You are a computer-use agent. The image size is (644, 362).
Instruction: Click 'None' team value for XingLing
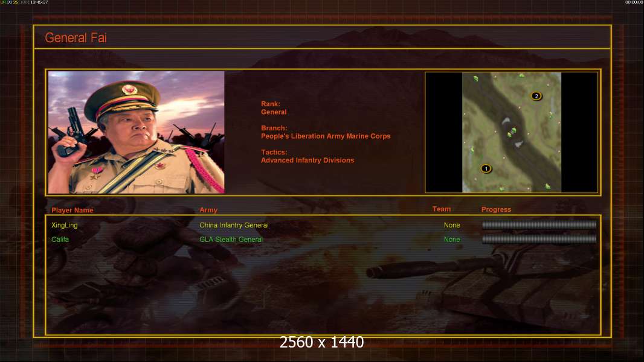pos(452,225)
